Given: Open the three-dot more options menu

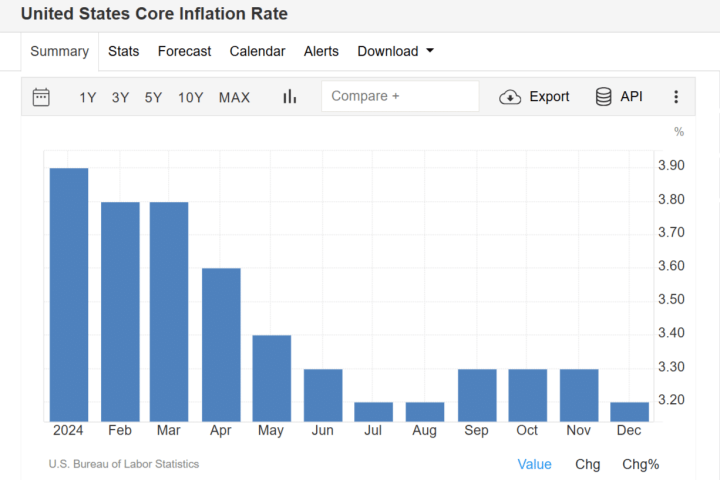Looking at the screenshot, I should (676, 97).
